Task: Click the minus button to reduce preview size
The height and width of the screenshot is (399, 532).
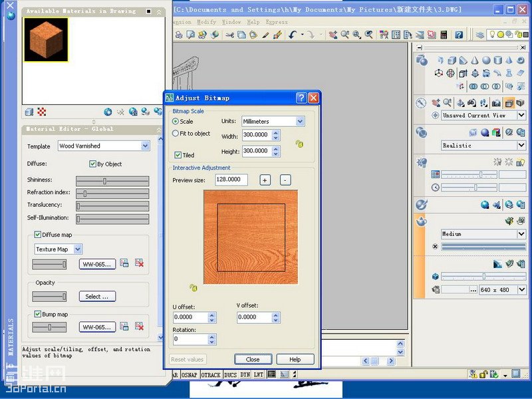Action: pos(285,180)
